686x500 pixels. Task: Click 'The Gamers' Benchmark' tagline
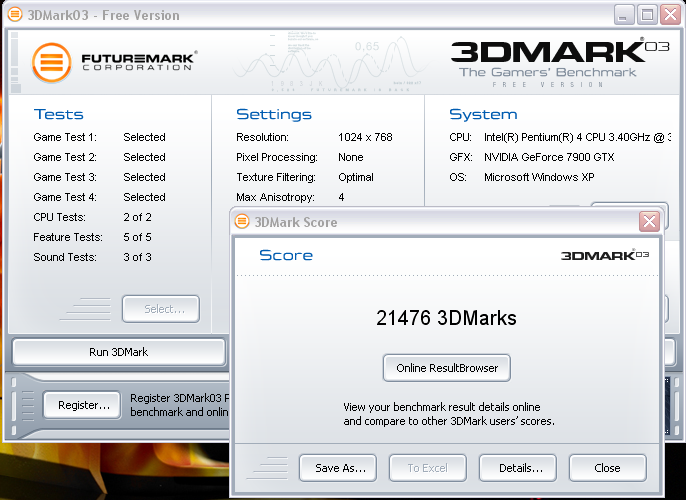click(x=547, y=72)
